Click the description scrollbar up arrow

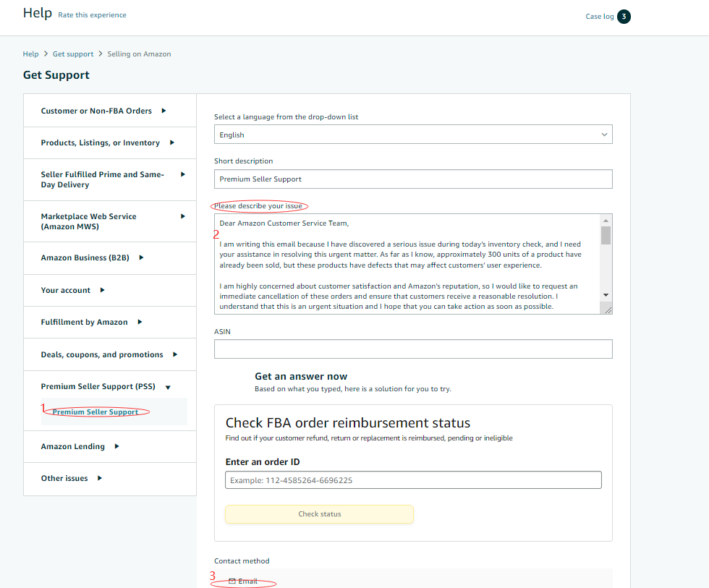coord(606,221)
